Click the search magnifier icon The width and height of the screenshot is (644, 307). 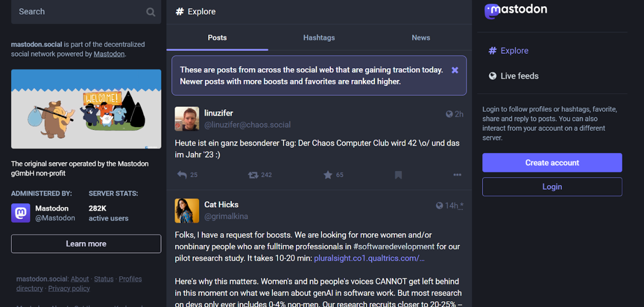(x=150, y=12)
